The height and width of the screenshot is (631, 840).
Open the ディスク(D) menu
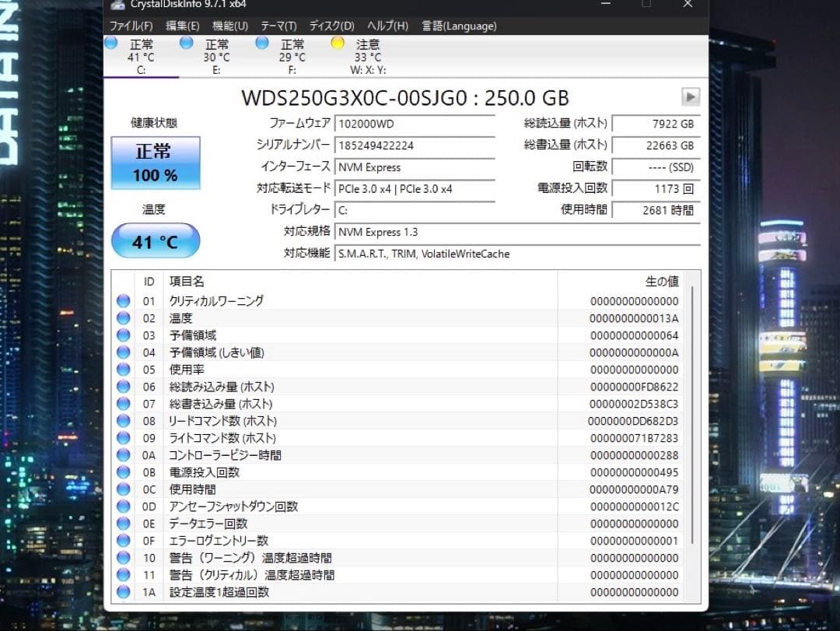(x=331, y=26)
